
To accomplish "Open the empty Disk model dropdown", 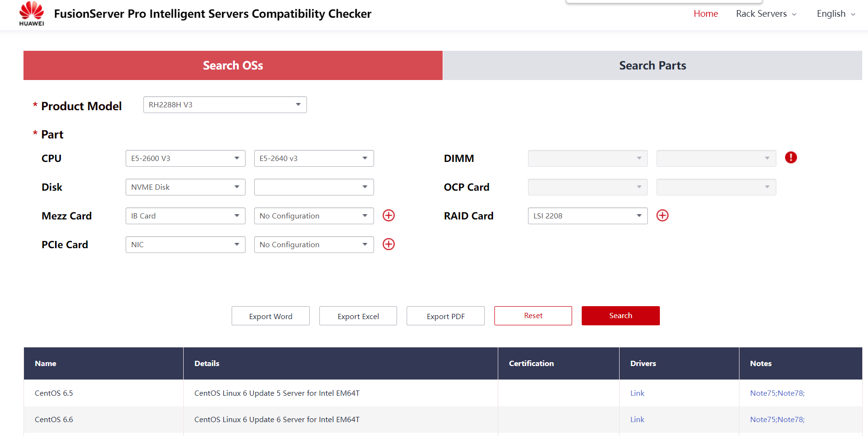I will 314,187.
